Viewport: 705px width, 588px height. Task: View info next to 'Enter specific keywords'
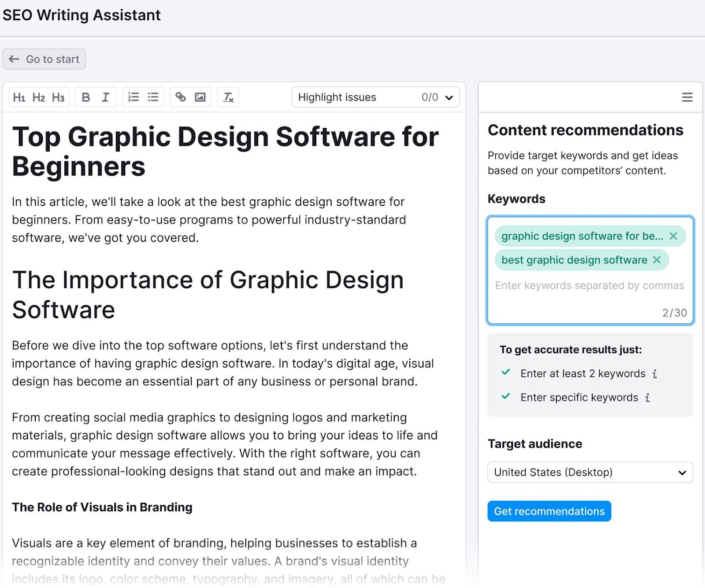[x=647, y=397]
